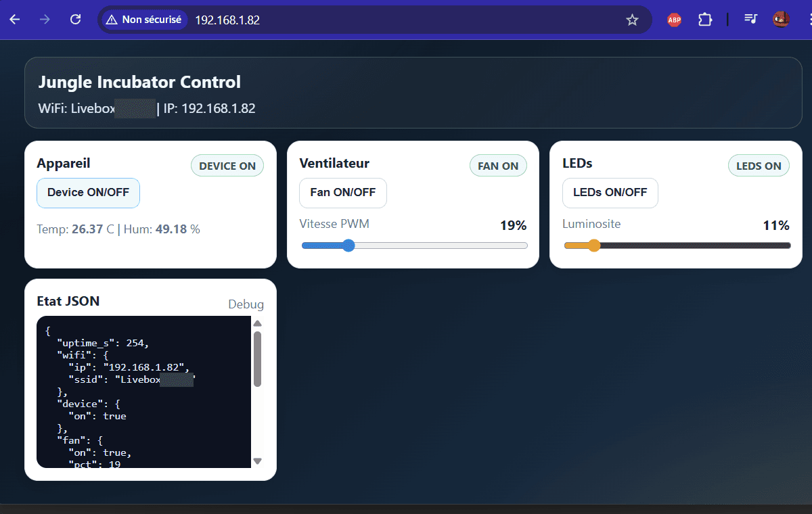Bookmark this page with the star icon
This screenshot has height=514, width=812.
coord(632,20)
